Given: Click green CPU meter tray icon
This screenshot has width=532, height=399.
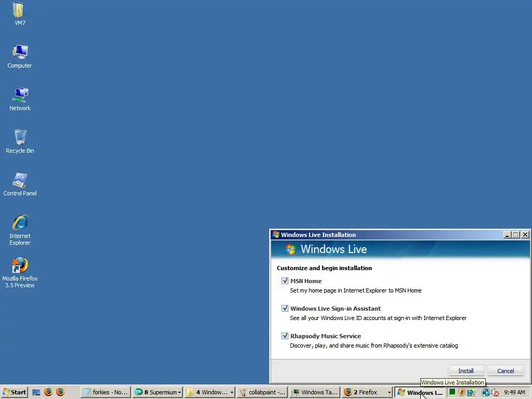Looking at the screenshot, I should coord(452,392).
